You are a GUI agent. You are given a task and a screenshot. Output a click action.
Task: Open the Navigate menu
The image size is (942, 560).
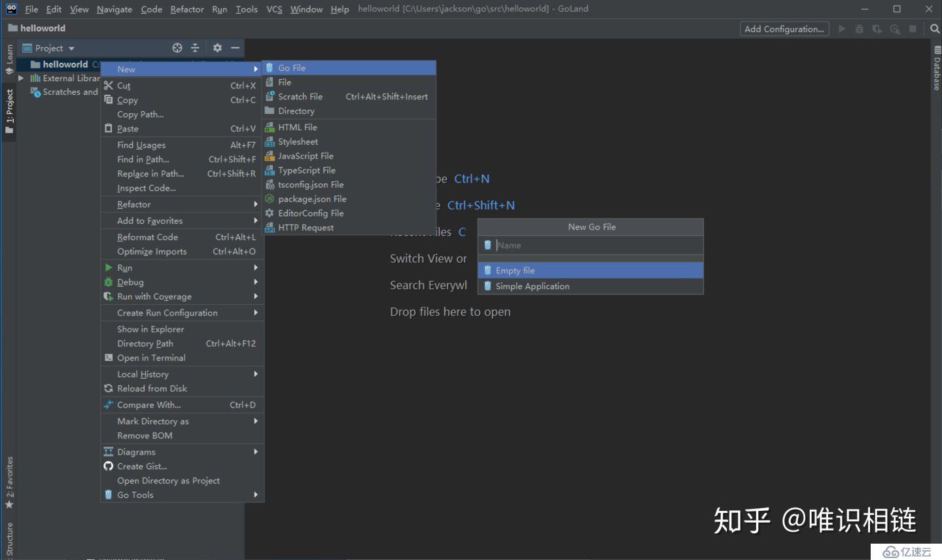114,9
